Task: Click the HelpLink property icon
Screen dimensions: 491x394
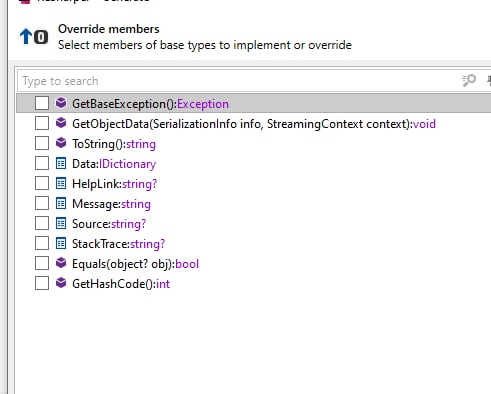Action: [x=61, y=183]
